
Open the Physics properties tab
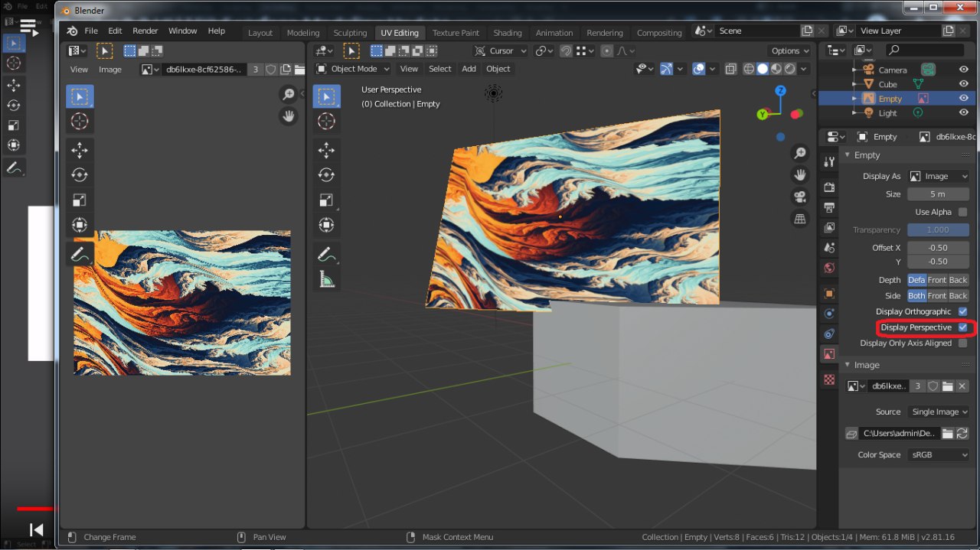tap(829, 314)
